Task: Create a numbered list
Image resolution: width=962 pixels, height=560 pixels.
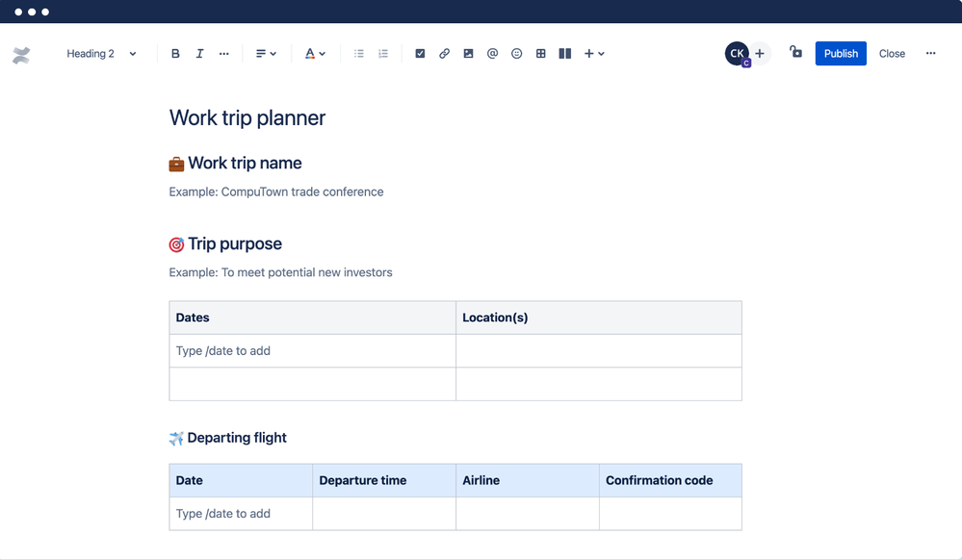Action: pos(382,53)
